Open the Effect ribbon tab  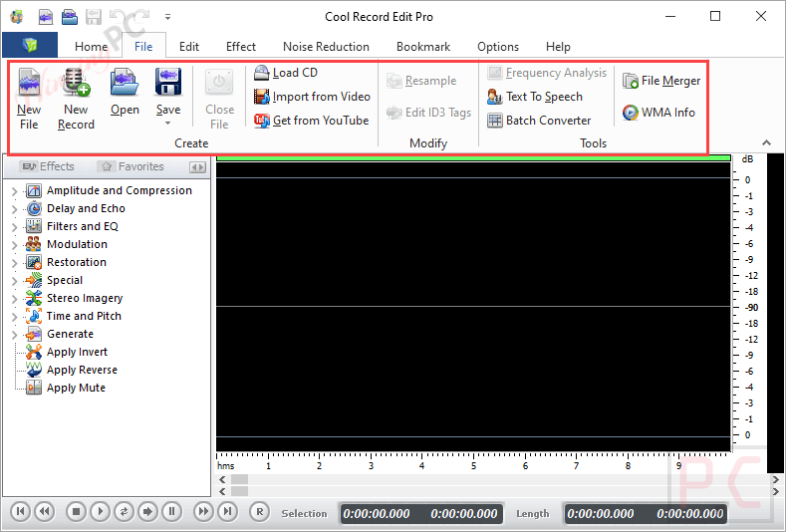coord(241,47)
